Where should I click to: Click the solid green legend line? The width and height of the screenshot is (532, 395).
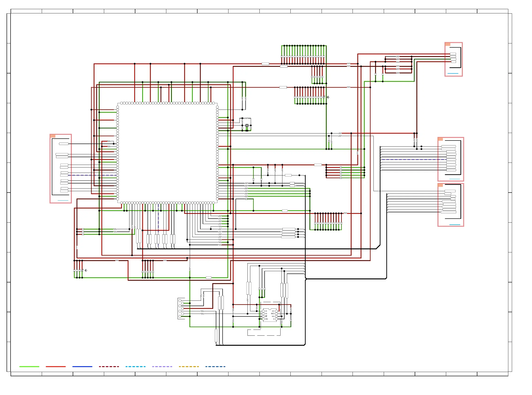coord(29,367)
